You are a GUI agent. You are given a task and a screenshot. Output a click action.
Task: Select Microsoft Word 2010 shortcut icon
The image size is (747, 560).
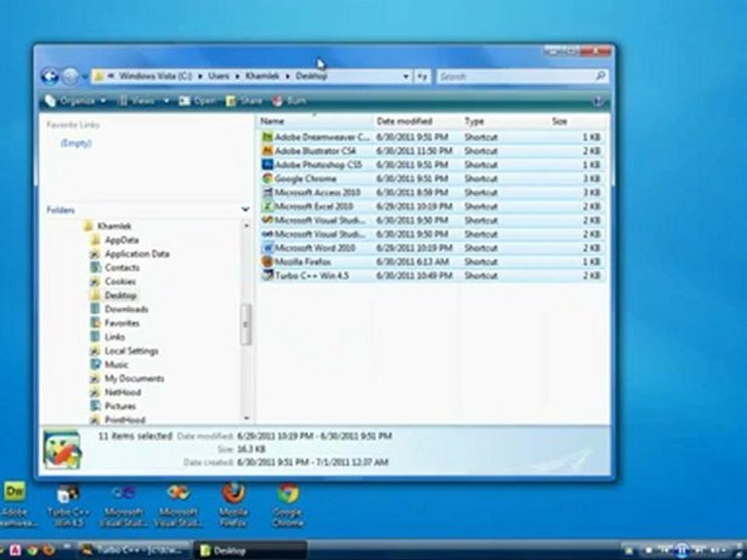tap(268, 247)
